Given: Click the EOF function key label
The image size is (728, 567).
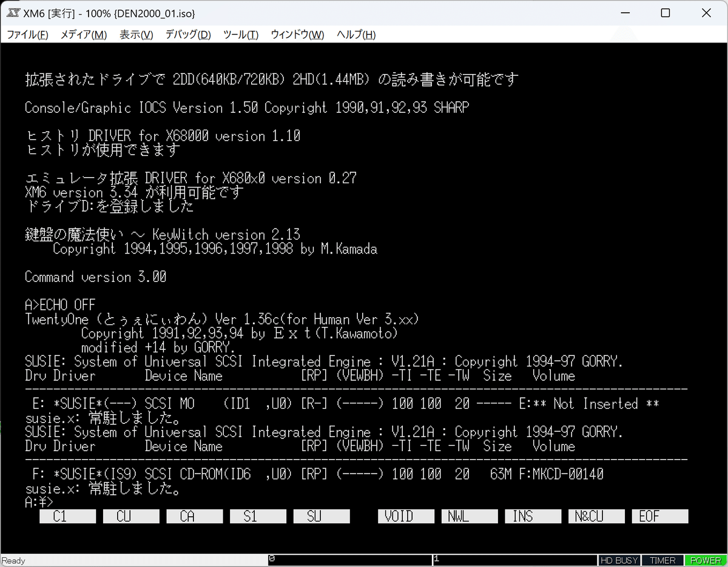Looking at the screenshot, I should click(660, 516).
